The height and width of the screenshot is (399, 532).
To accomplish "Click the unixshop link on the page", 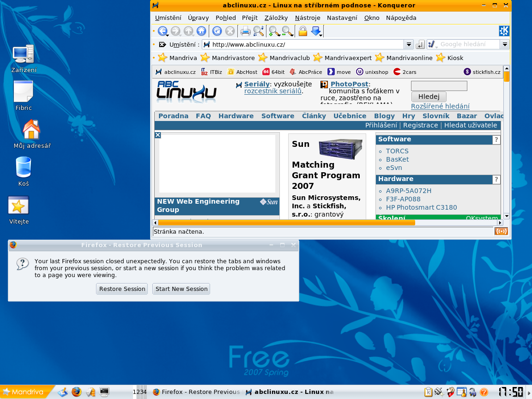I will [372, 72].
